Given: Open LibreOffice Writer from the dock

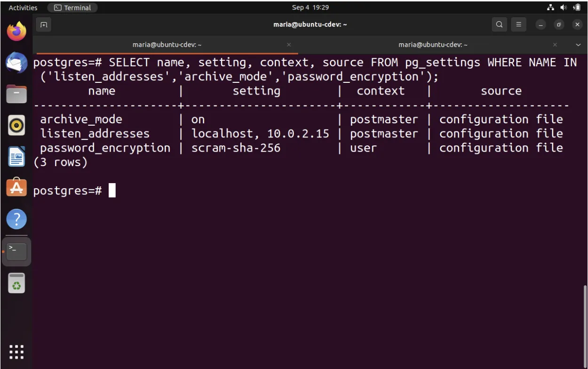Looking at the screenshot, I should [x=16, y=157].
